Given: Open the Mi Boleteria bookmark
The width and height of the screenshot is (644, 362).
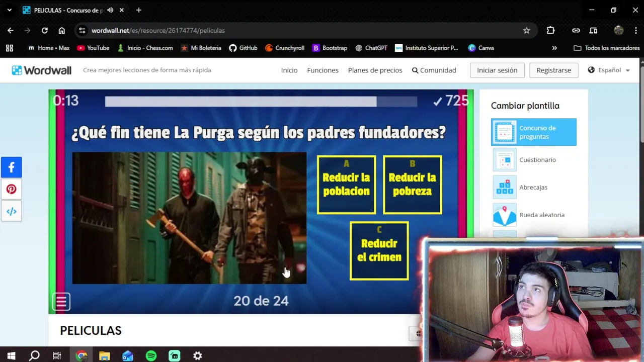Looking at the screenshot, I should pyautogui.click(x=201, y=48).
